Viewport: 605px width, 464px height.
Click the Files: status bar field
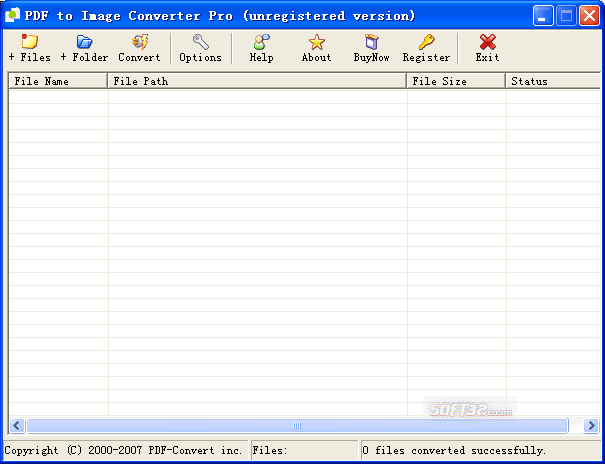[304, 451]
